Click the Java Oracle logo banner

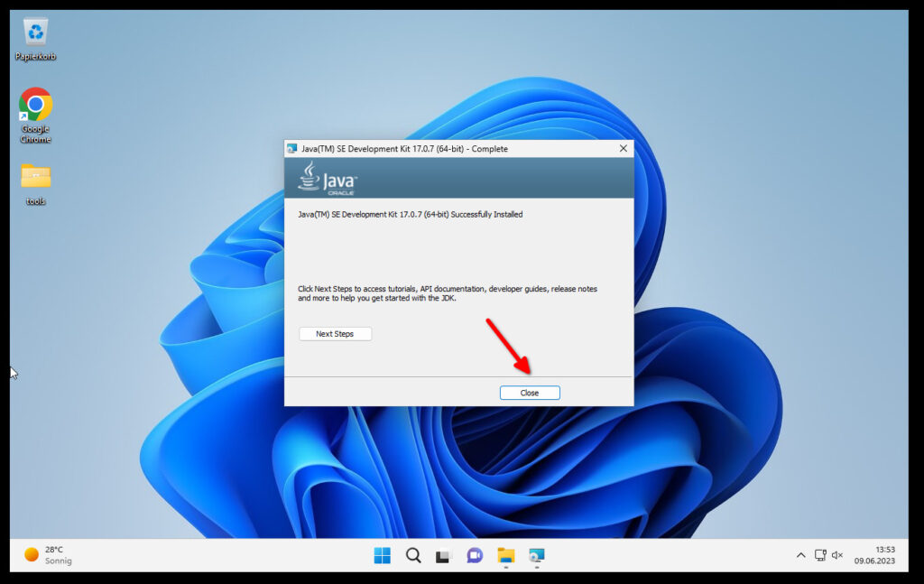point(459,178)
